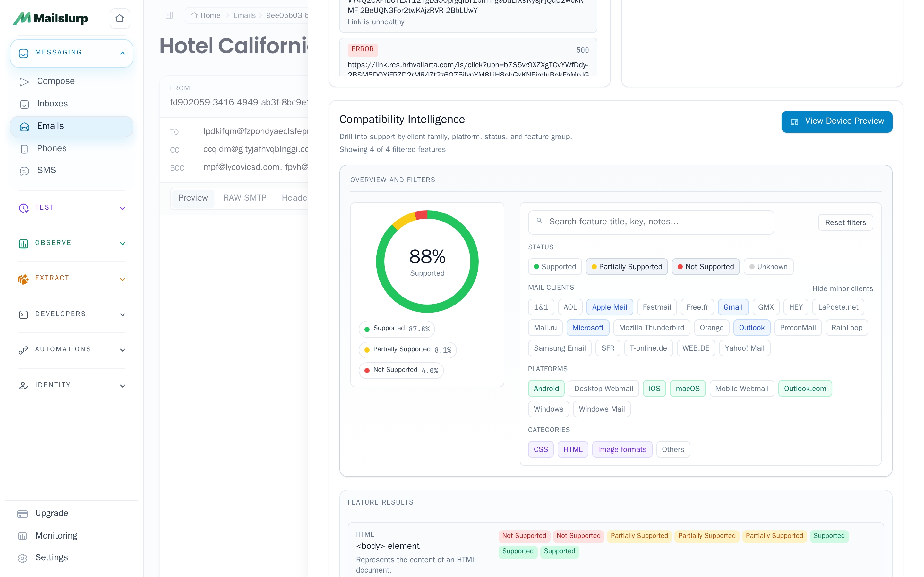Screen dimensions: 924x577
Task: Collapse the Messaging section chevron
Action: click(122, 53)
